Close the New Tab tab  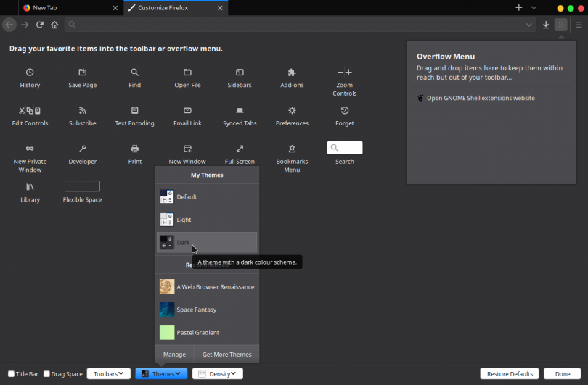115,8
